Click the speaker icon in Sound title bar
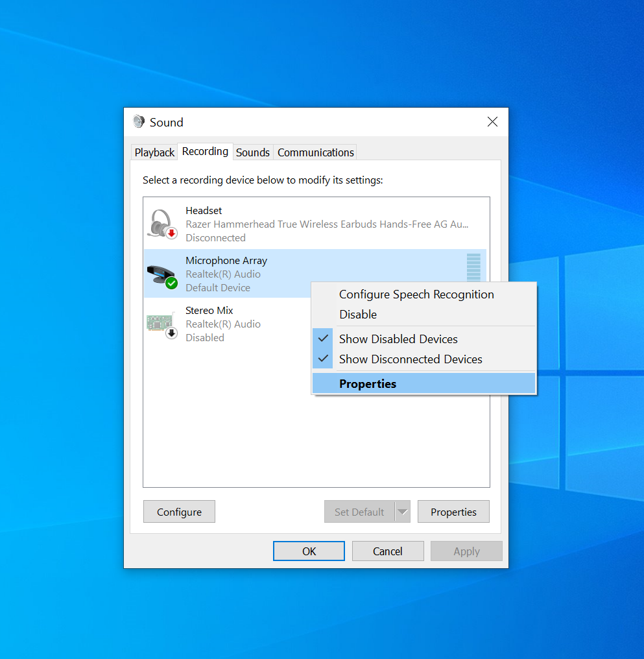Viewport: 644px width, 659px height. [139, 122]
